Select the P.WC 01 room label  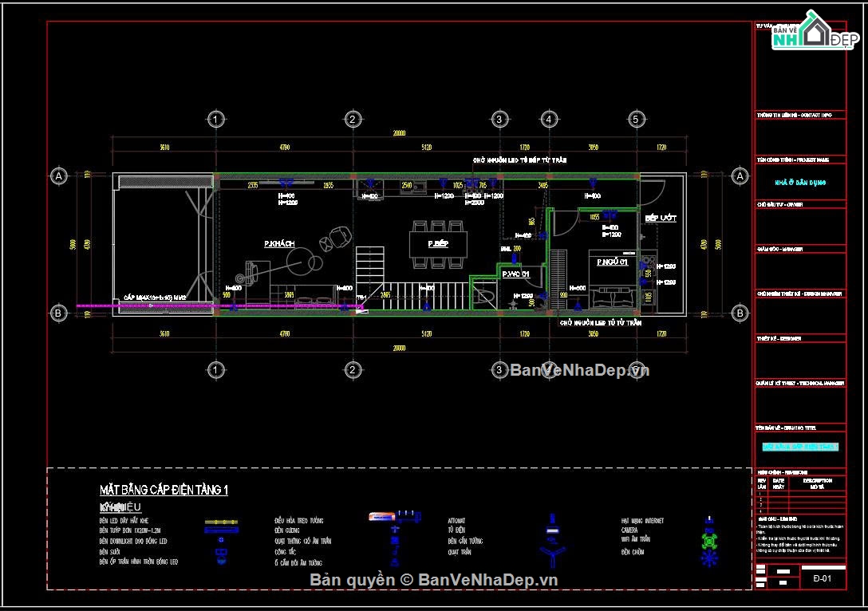coord(515,274)
